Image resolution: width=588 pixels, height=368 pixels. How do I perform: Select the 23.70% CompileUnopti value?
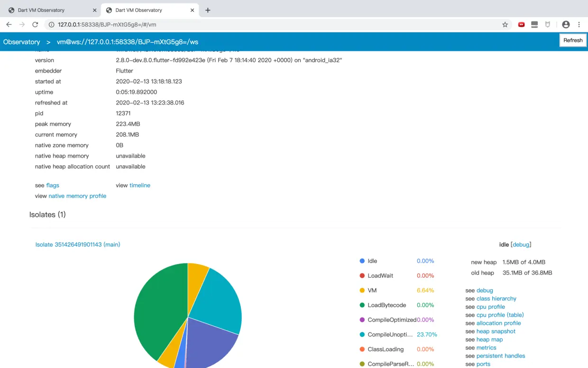[427, 334]
